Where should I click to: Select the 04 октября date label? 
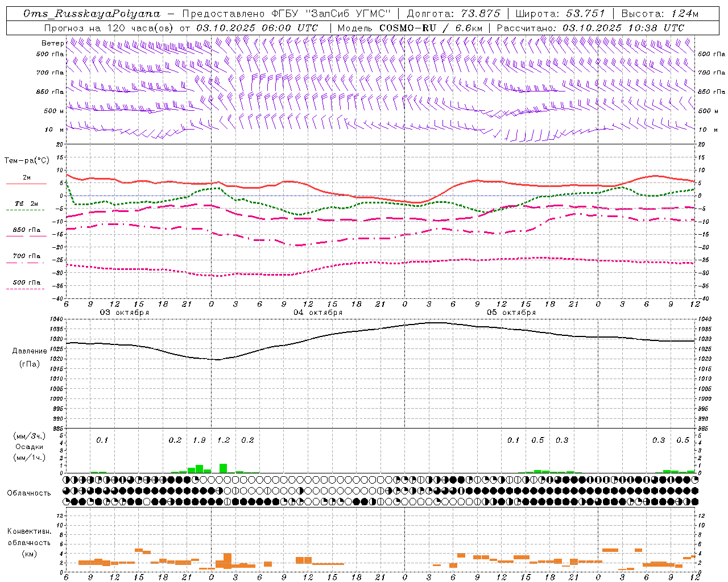[318, 313]
